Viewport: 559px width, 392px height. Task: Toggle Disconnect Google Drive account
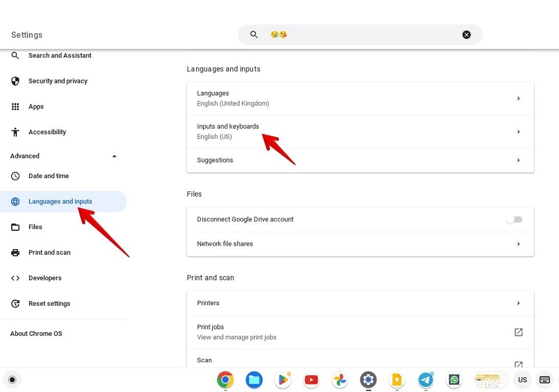click(514, 220)
